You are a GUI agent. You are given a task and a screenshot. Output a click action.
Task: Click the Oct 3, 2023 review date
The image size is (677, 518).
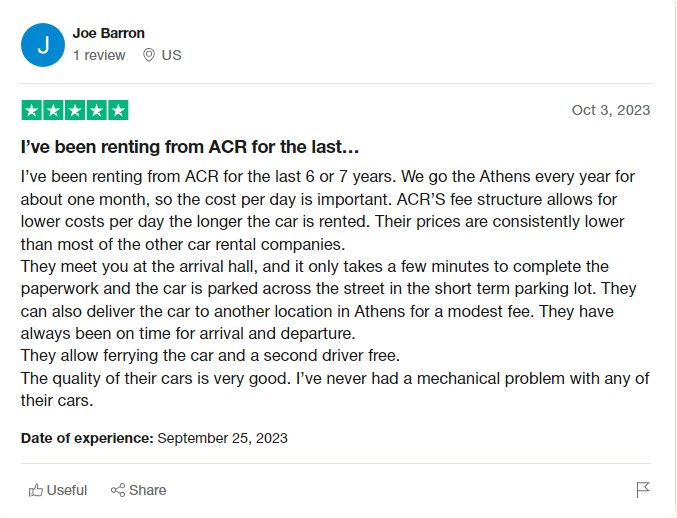(611, 110)
